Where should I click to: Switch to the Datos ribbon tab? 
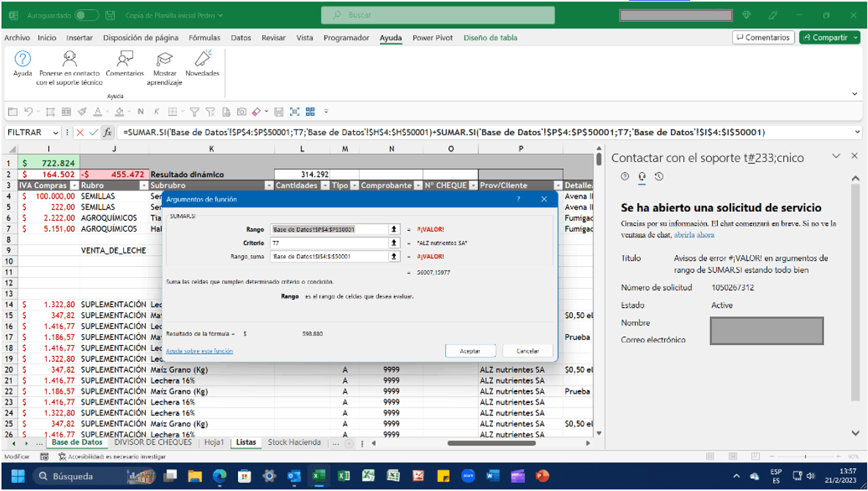(x=241, y=37)
